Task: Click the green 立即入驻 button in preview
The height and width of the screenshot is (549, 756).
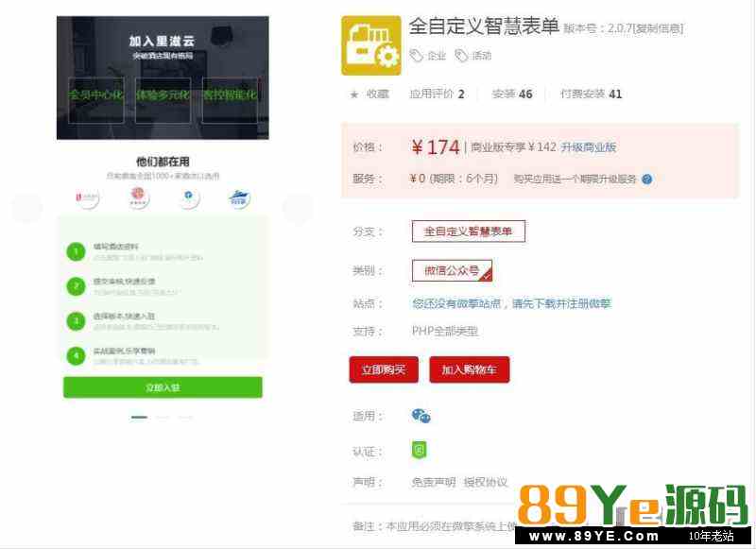Action: point(163,387)
